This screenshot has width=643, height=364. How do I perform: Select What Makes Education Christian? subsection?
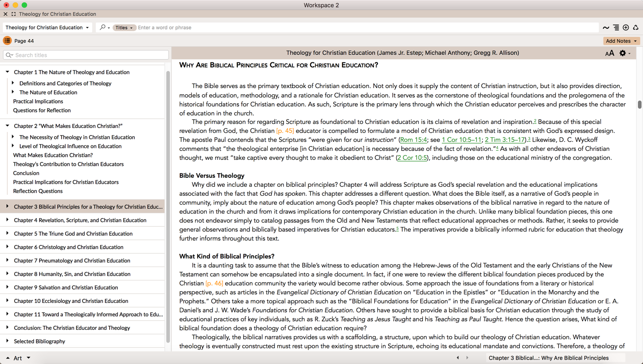point(53,155)
